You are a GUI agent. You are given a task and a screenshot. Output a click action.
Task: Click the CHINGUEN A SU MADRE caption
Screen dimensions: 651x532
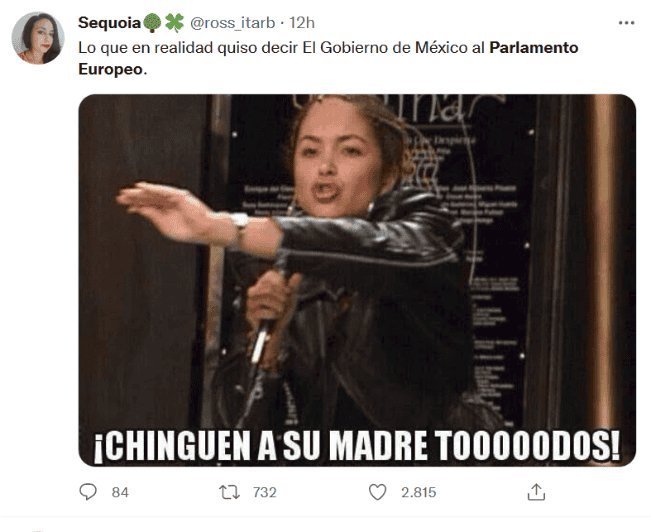357,446
